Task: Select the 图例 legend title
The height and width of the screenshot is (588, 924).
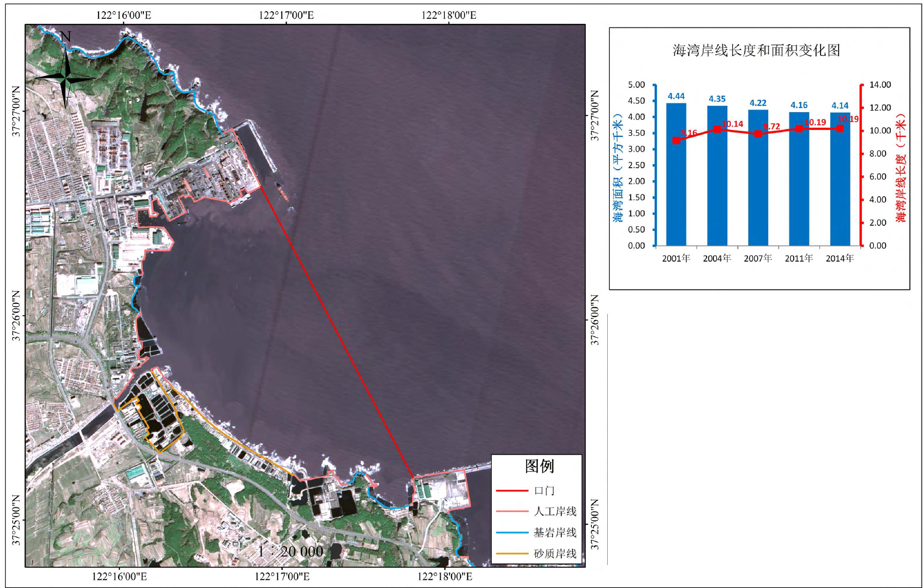Action: (x=539, y=466)
